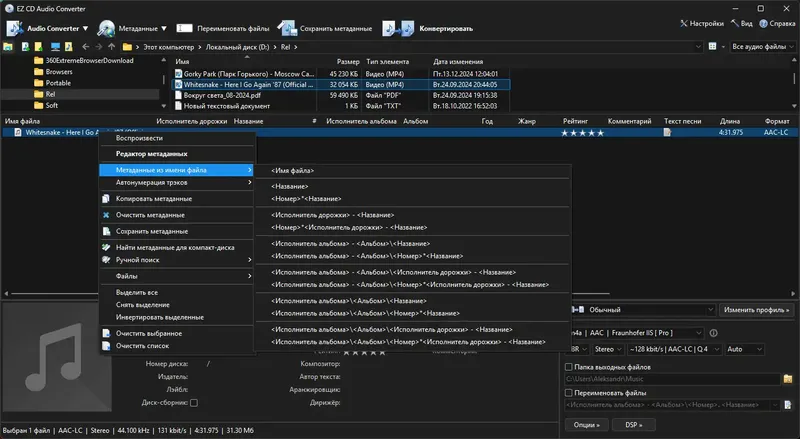Select Редактор метаданных in the context menu

(151, 154)
